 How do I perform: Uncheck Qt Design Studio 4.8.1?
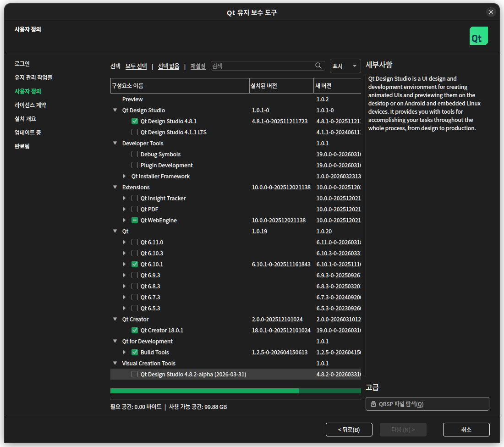pyautogui.click(x=135, y=121)
